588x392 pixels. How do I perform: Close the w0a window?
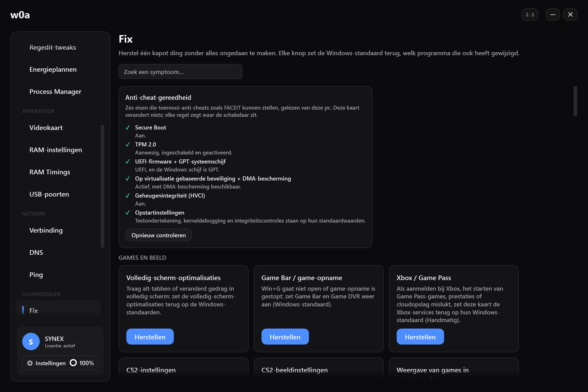(x=570, y=15)
